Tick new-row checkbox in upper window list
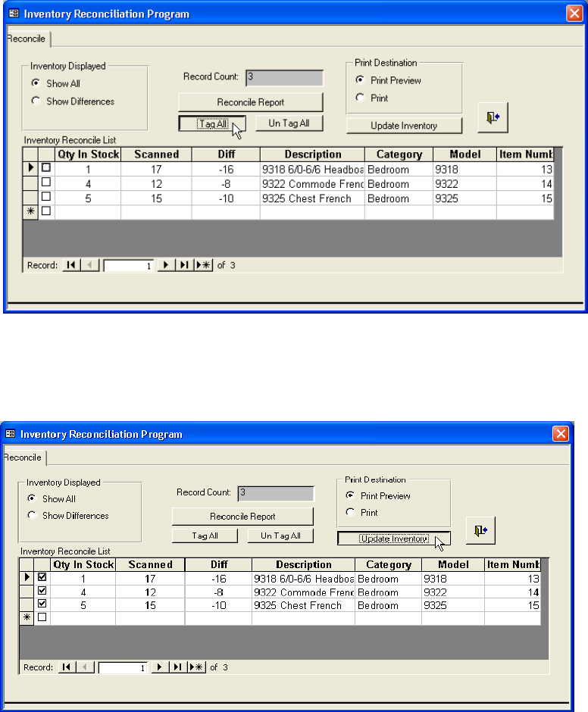588x712 pixels. click(46, 211)
